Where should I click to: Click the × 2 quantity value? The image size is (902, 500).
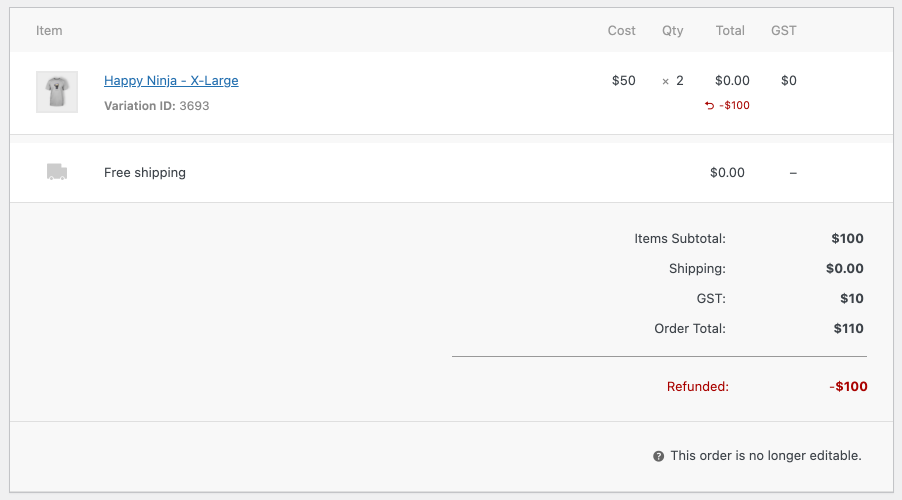click(x=673, y=81)
